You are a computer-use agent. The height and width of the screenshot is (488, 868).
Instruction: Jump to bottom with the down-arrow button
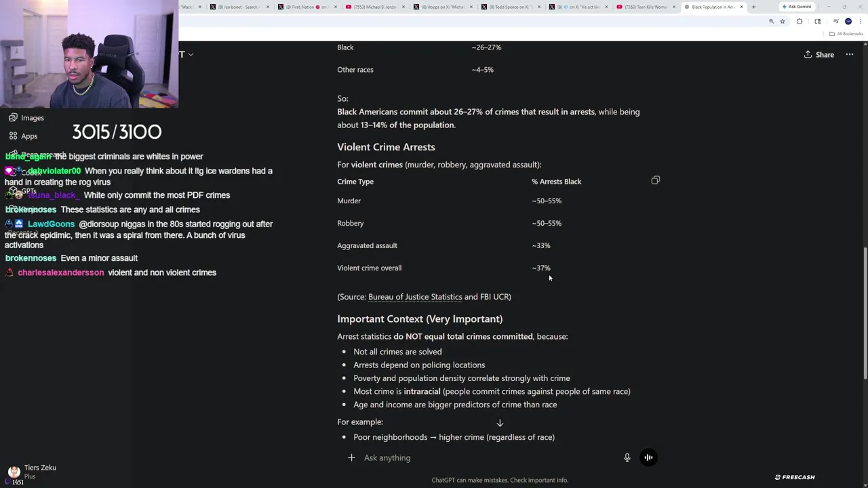(x=500, y=423)
